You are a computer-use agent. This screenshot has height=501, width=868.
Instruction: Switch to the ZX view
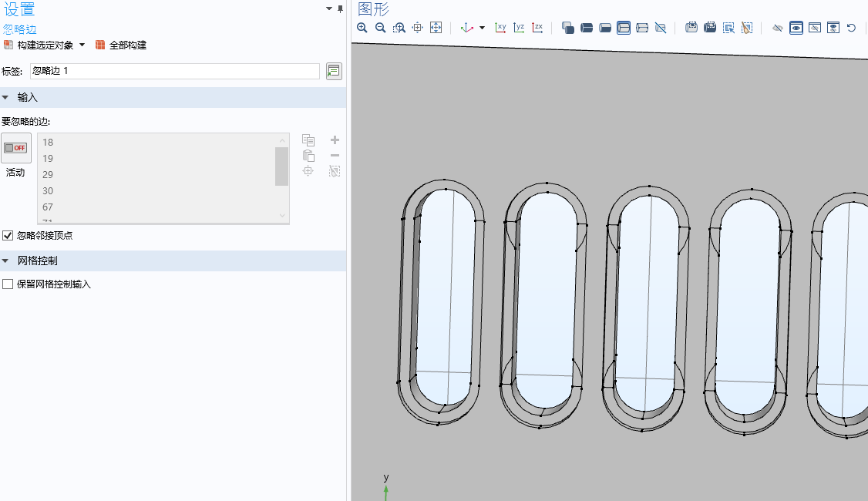click(x=537, y=28)
